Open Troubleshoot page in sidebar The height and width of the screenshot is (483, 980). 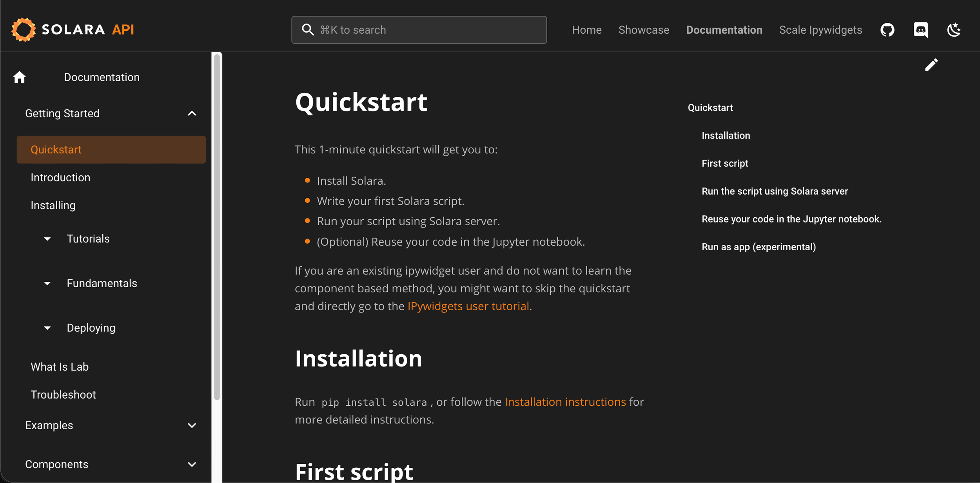click(x=63, y=395)
